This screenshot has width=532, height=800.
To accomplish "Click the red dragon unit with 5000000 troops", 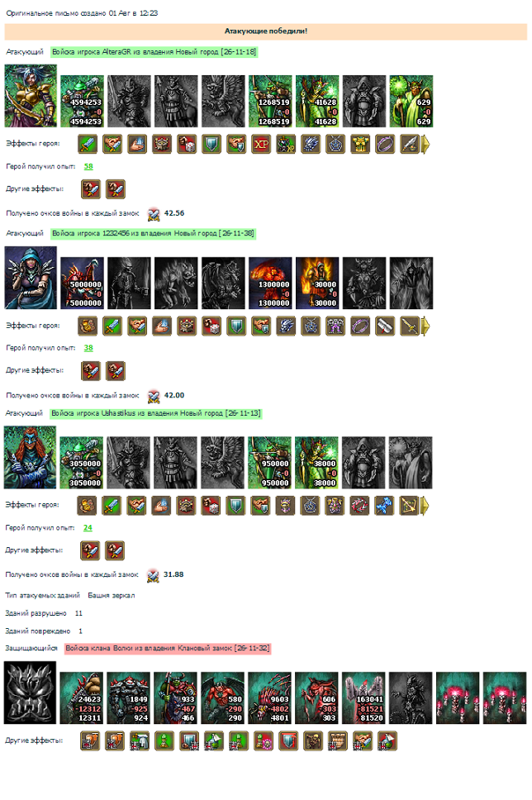I will click(x=82, y=283).
